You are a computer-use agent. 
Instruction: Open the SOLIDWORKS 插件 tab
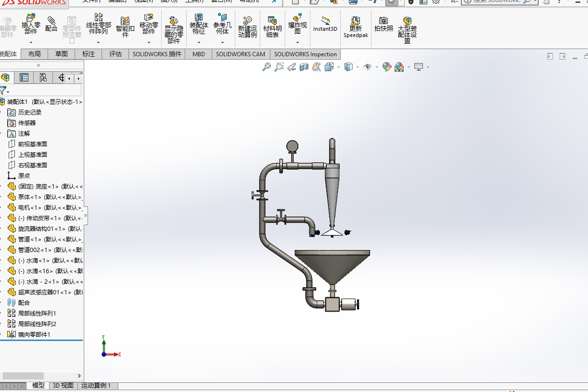pyautogui.click(x=157, y=54)
